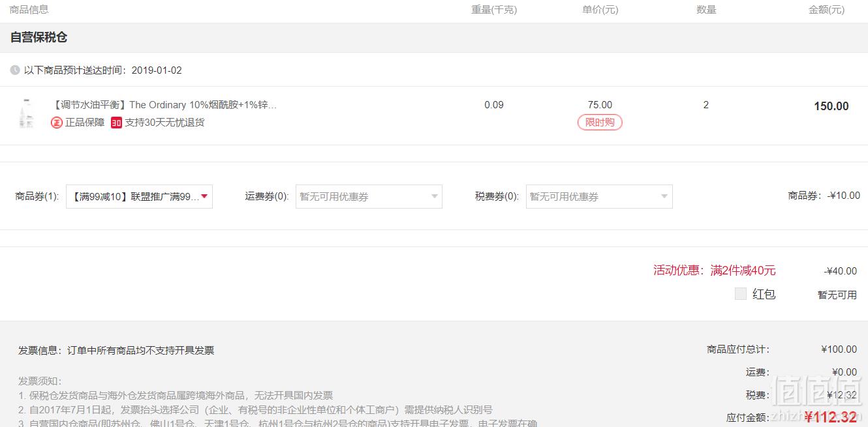Click the 正品保障 text
This screenshot has width=868, height=427.
click(85, 123)
